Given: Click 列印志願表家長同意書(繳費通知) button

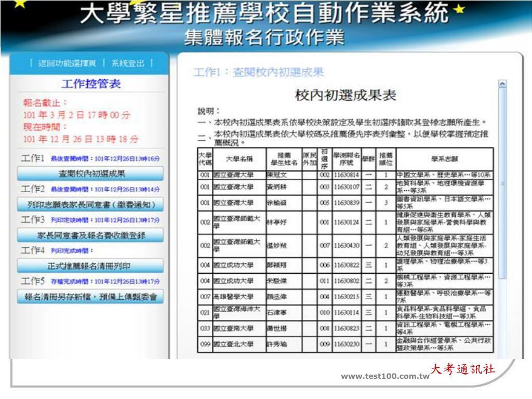Looking at the screenshot, I should (90, 205).
